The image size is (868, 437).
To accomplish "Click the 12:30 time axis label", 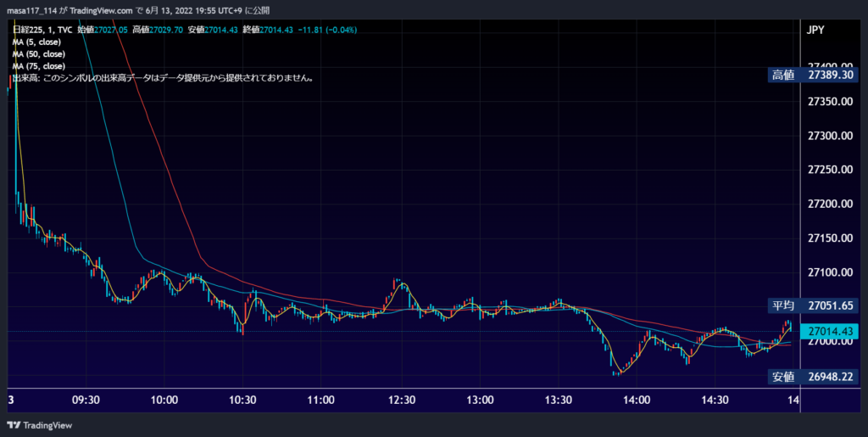I will [x=401, y=400].
